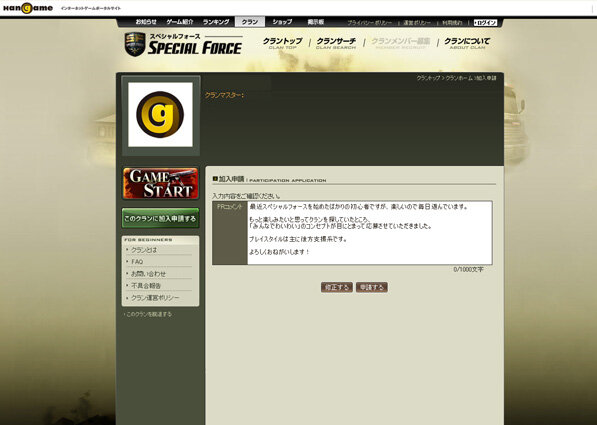Screen dimensions: 597x425
Task: Click the 修正する edit button
Action: tap(337, 287)
